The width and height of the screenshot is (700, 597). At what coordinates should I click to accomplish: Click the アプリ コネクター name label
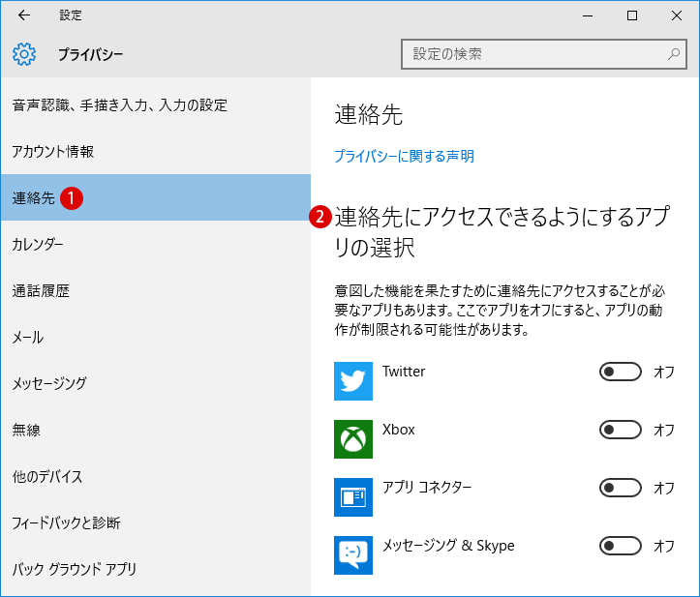(x=427, y=488)
